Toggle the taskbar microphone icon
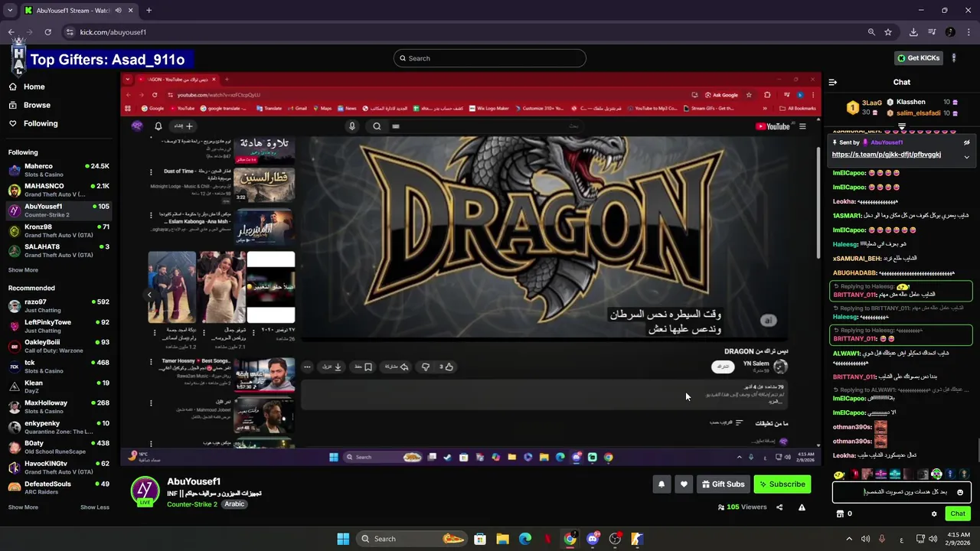Screen dimensions: 980x551 [882, 539]
